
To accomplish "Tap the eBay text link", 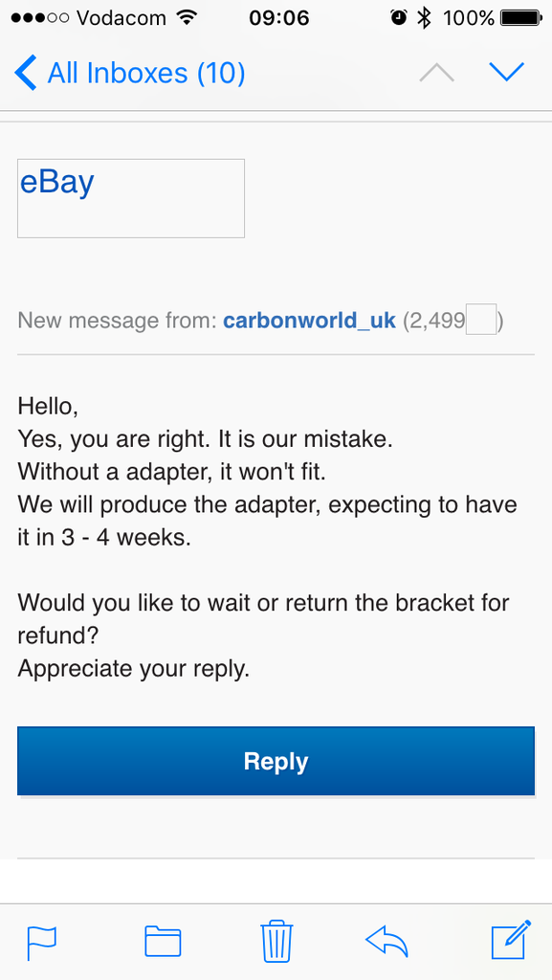I will coord(56,183).
